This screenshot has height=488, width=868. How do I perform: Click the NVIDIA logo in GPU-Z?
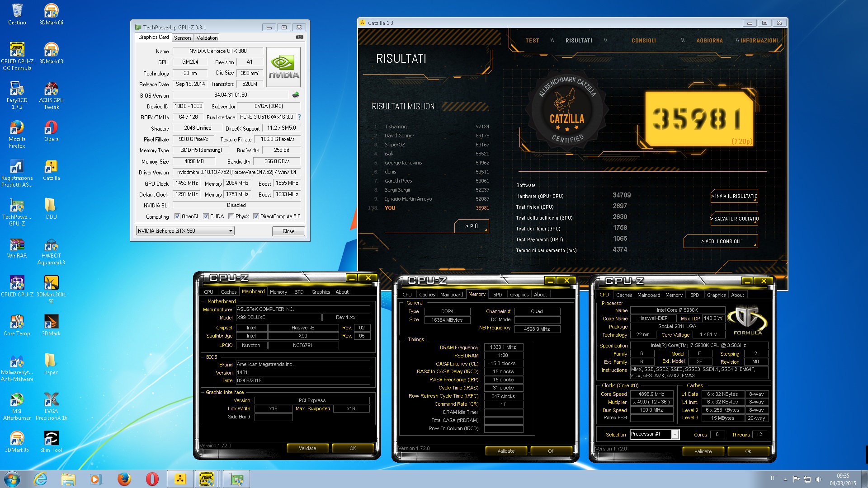[x=283, y=67]
